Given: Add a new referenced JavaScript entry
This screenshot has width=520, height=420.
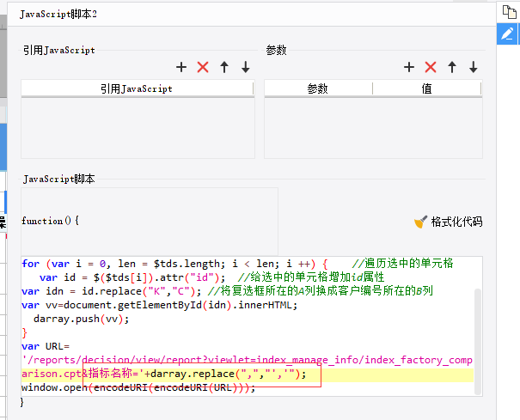Looking at the screenshot, I should tap(181, 67).
